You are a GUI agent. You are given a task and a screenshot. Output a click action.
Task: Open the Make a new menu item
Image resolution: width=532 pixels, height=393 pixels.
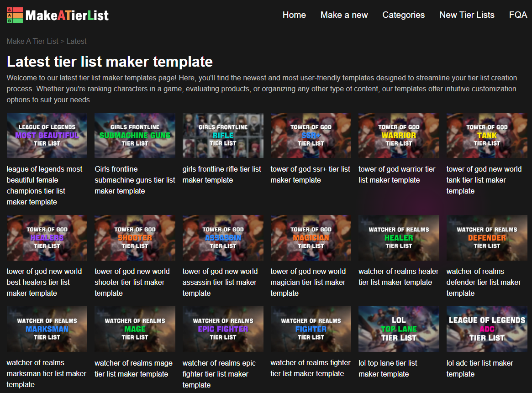pos(344,15)
